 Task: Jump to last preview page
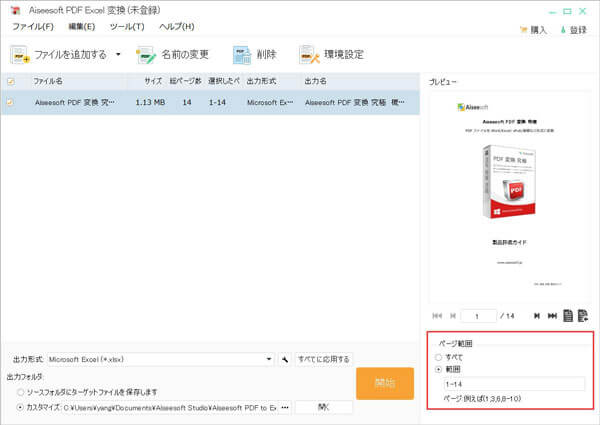point(552,316)
